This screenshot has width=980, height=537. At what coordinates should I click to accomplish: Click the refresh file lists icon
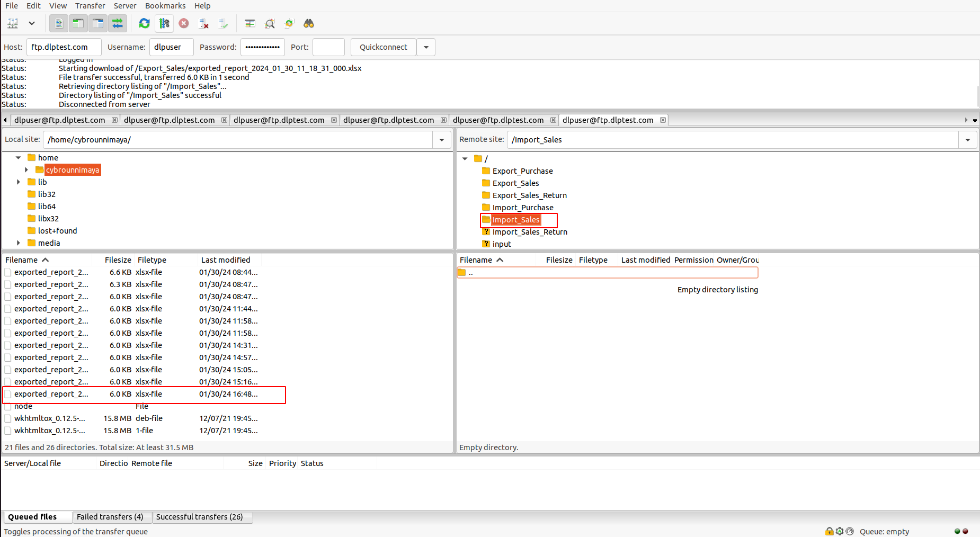click(x=144, y=23)
